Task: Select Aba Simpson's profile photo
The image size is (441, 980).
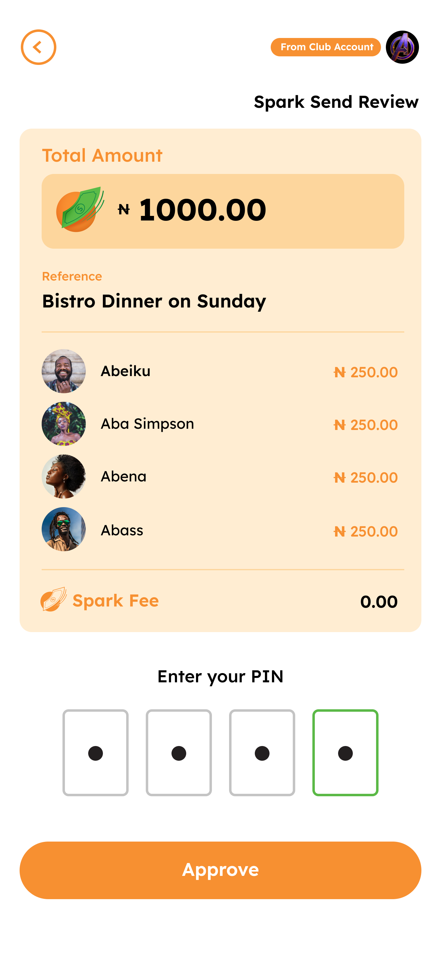Action: 63,424
